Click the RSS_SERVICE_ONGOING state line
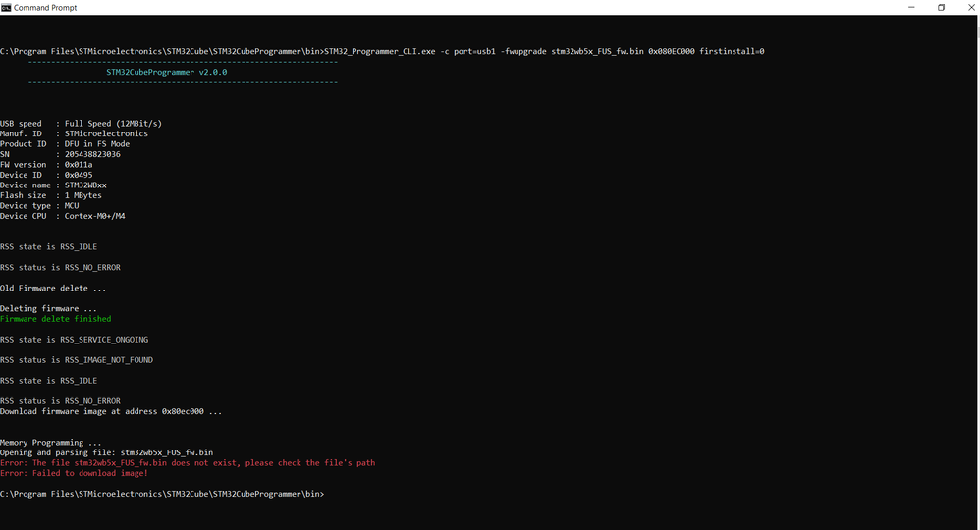Image resolution: width=980 pixels, height=530 pixels. (74, 340)
